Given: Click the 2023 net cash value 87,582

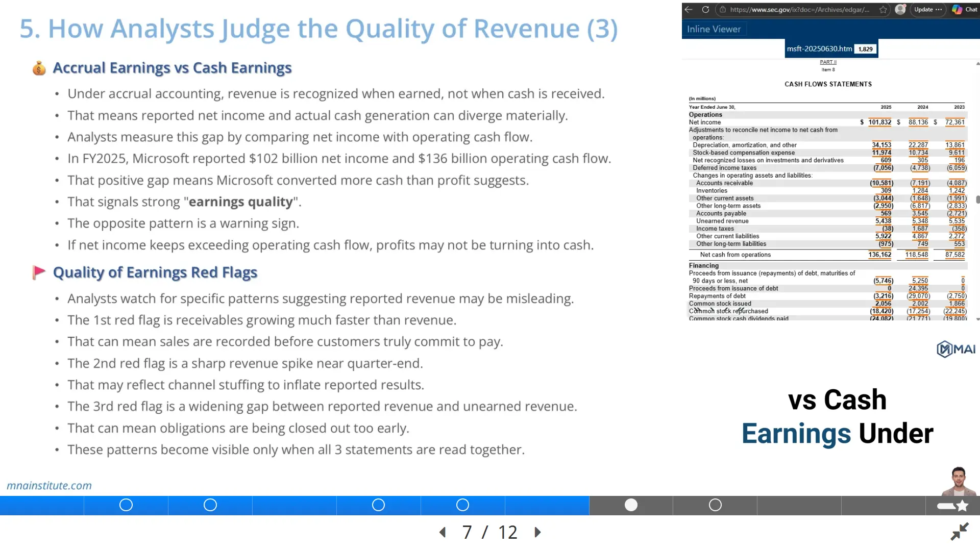Looking at the screenshot, I should pos(954,255).
